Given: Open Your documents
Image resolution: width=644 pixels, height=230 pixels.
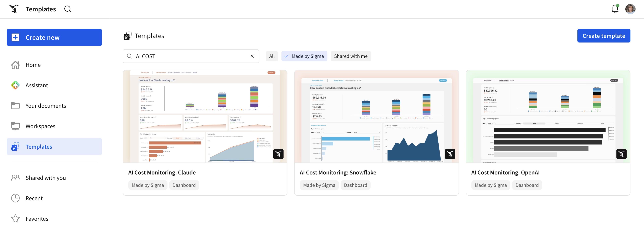Looking at the screenshot, I should (54, 106).
